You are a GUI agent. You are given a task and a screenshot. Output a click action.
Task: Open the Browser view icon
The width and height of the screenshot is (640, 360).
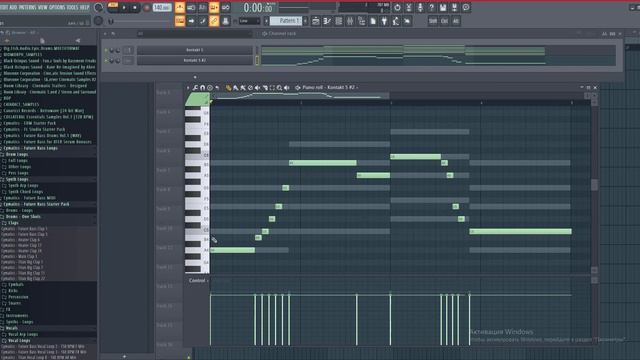coord(361,21)
